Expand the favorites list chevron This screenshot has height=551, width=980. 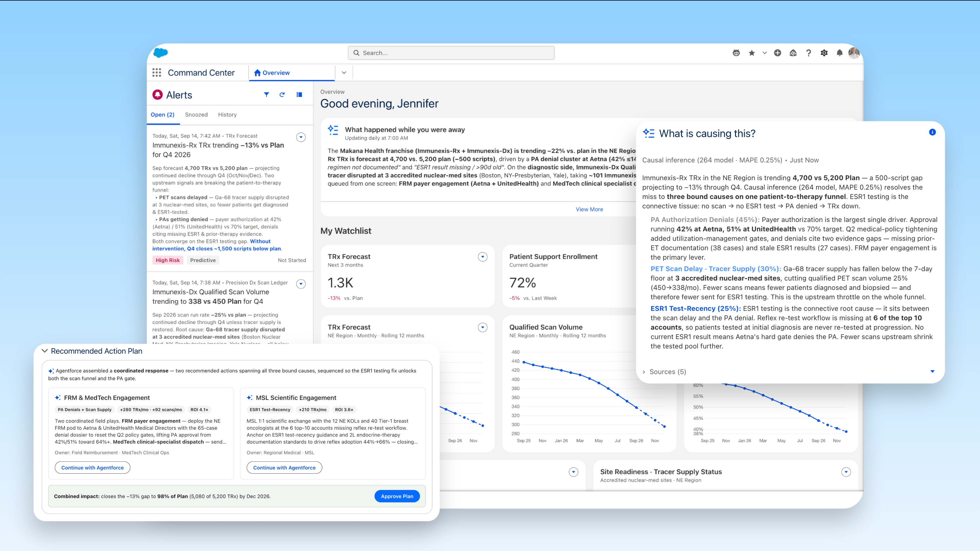click(764, 53)
